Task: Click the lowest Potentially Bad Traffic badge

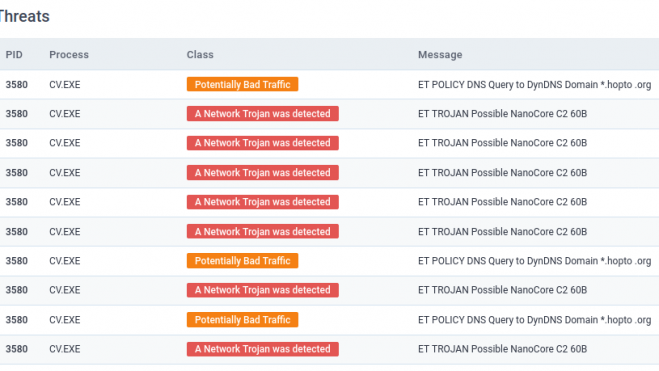Action: (x=243, y=320)
